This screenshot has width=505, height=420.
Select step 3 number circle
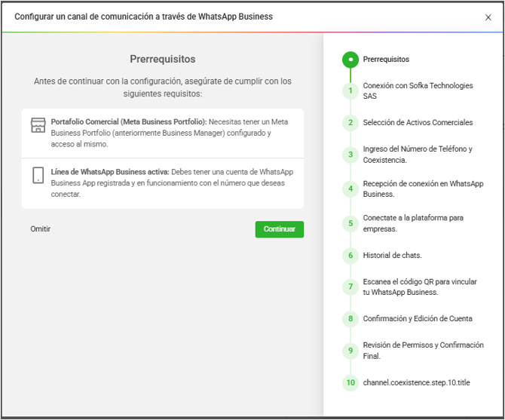(x=350, y=155)
